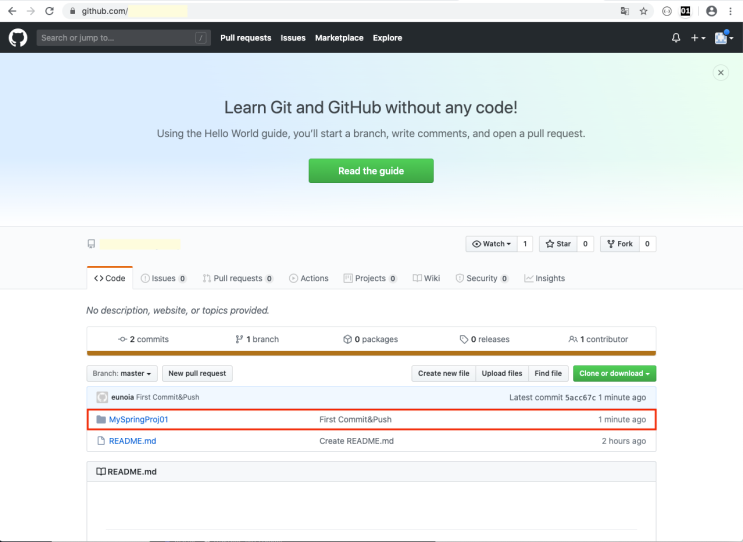The image size is (743, 542).
Task: Click the orange language bar
Action: 372,353
